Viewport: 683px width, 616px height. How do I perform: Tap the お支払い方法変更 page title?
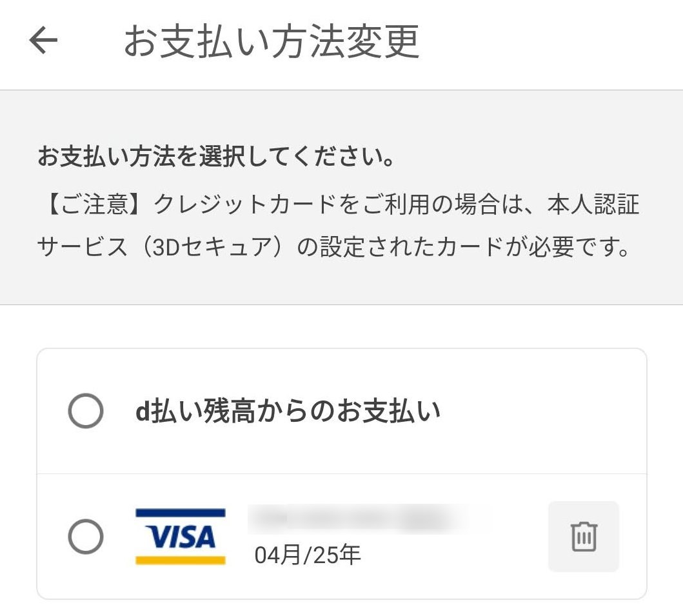272,41
